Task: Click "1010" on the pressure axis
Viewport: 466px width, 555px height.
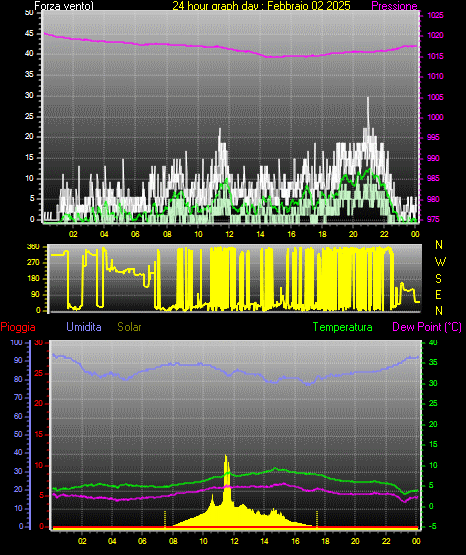Action: coord(435,76)
